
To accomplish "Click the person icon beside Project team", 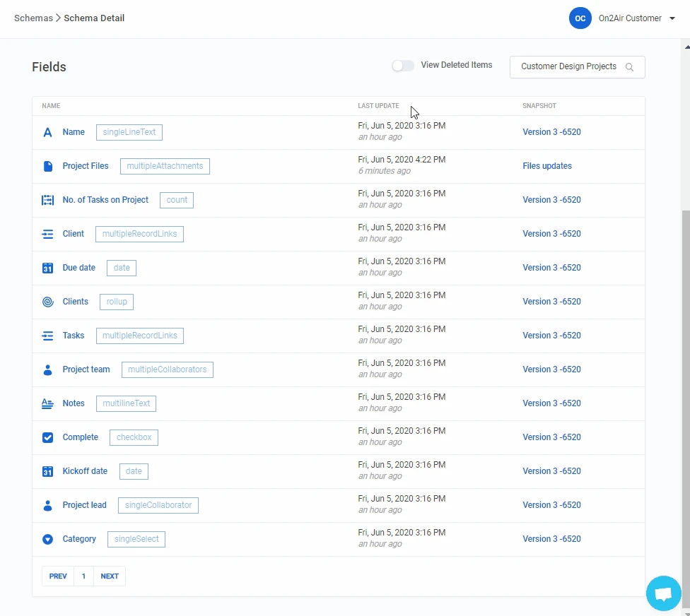I will (48, 369).
